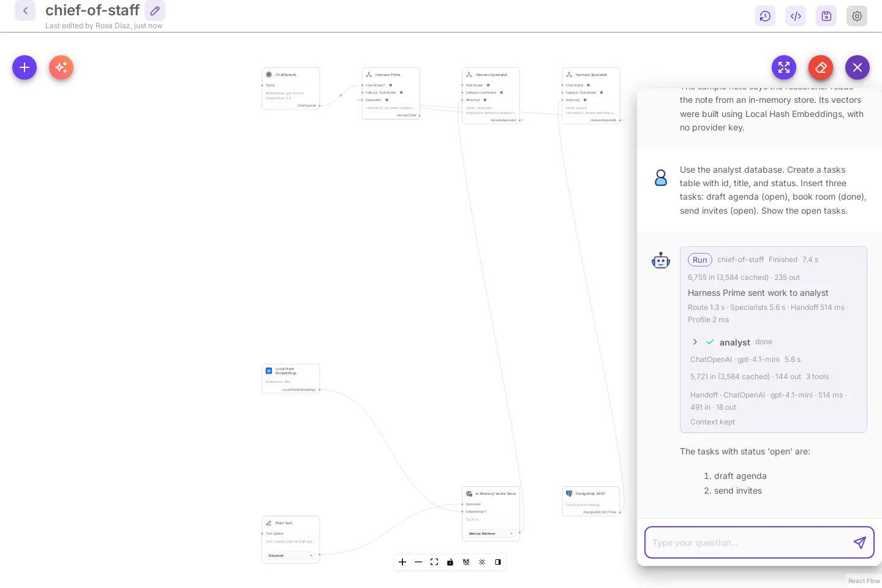The height and width of the screenshot is (588, 882).
Task: Open the Plain Text Document output dropdown
Action: click(x=291, y=556)
